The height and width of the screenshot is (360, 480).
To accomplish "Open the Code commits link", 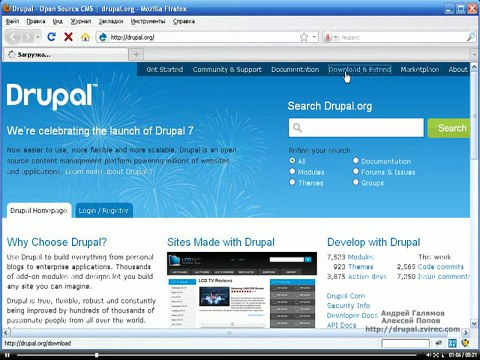I will click(x=441, y=267).
